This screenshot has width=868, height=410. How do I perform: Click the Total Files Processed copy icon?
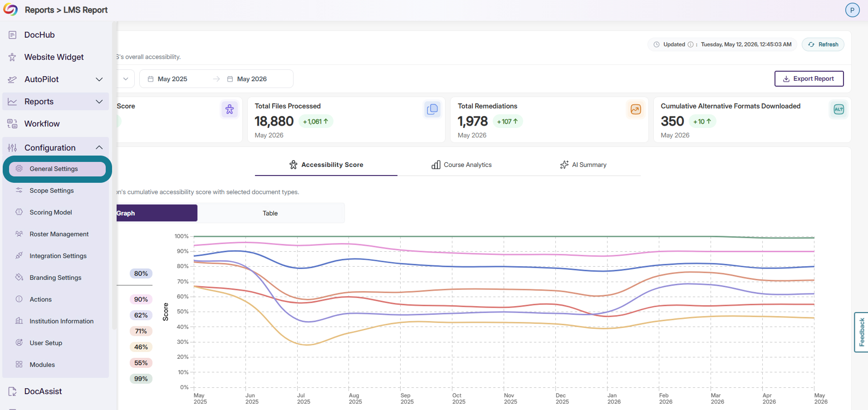pos(432,109)
